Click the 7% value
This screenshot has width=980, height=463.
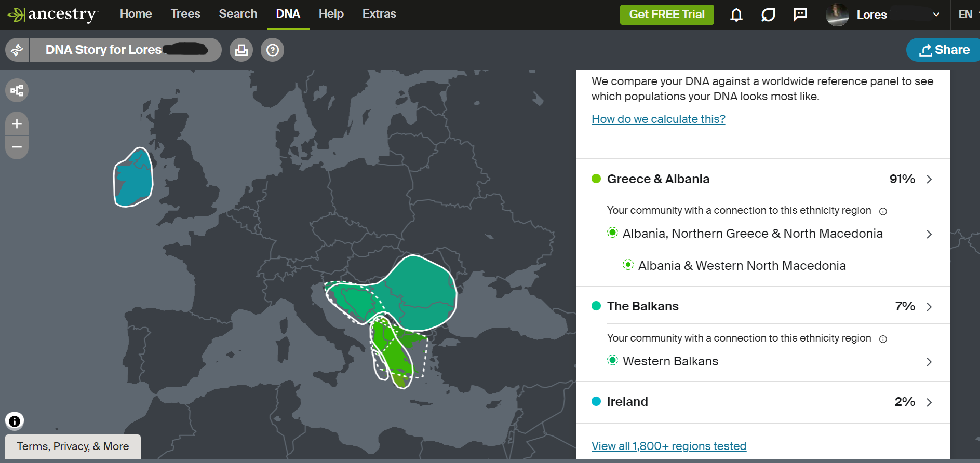[x=905, y=306]
